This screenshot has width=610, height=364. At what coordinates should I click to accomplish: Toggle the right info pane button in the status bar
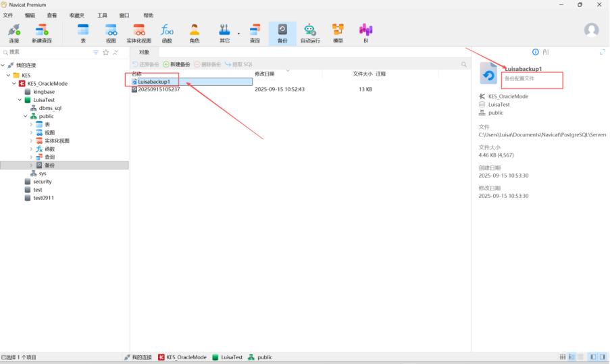tap(601, 357)
